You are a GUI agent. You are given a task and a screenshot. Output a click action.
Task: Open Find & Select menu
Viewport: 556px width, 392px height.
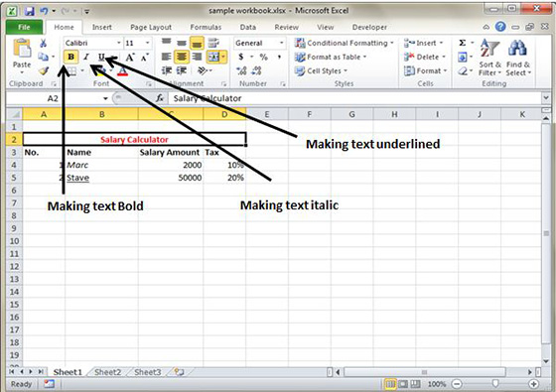pyautogui.click(x=518, y=58)
